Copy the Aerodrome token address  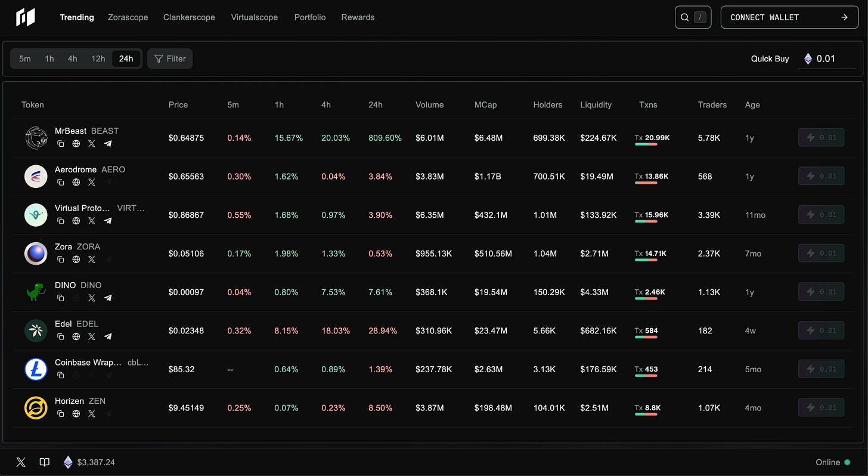point(61,182)
